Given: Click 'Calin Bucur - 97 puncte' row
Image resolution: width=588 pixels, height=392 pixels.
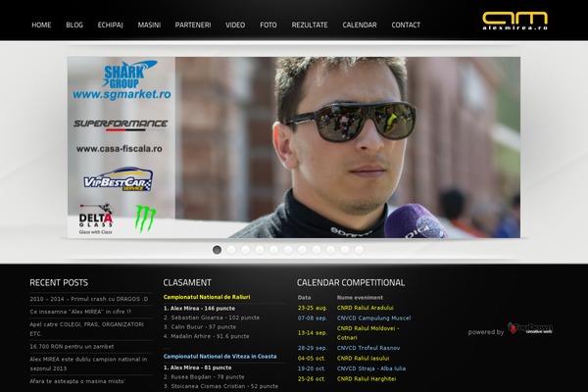Looking at the screenshot, I should (x=200, y=327).
